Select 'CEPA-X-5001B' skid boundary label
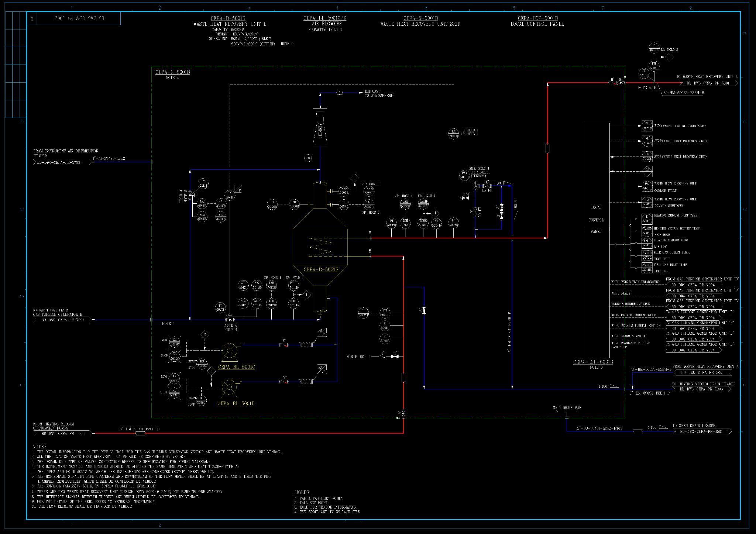Image resolution: width=756 pixels, height=534 pixels. pyautogui.click(x=173, y=72)
